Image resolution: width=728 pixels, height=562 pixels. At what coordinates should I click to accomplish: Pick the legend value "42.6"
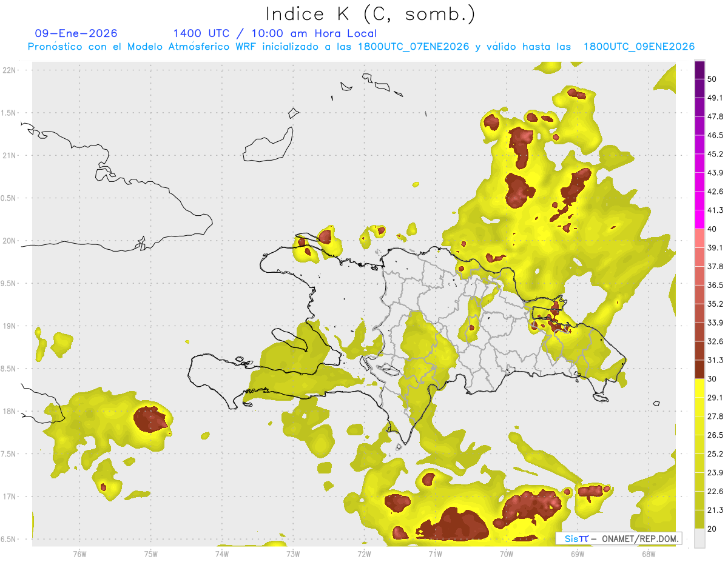715,192
